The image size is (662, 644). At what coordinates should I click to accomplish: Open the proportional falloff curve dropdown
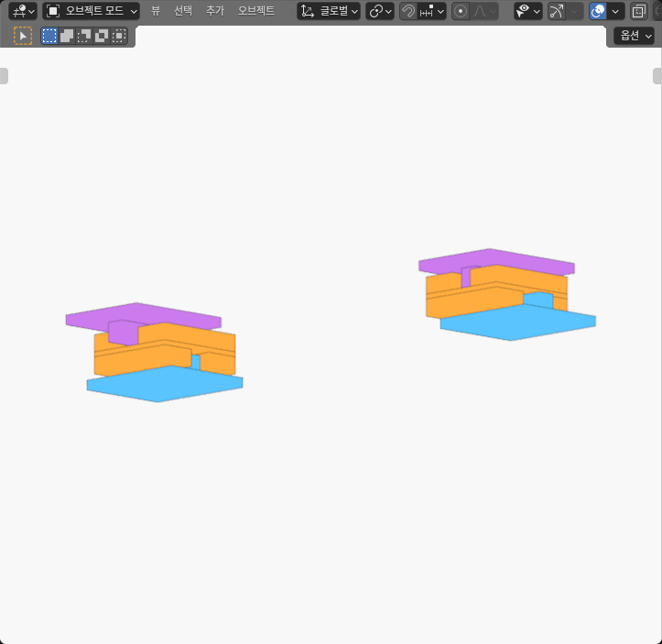pos(484,11)
